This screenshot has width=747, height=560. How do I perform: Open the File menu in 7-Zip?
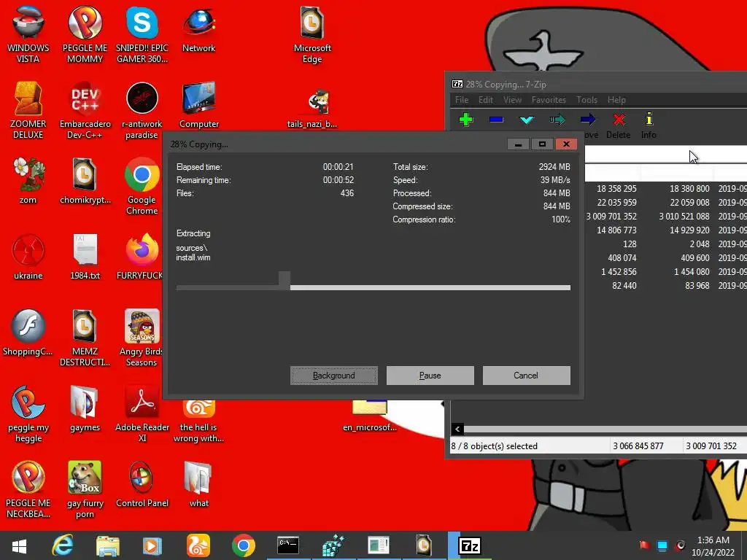(462, 100)
